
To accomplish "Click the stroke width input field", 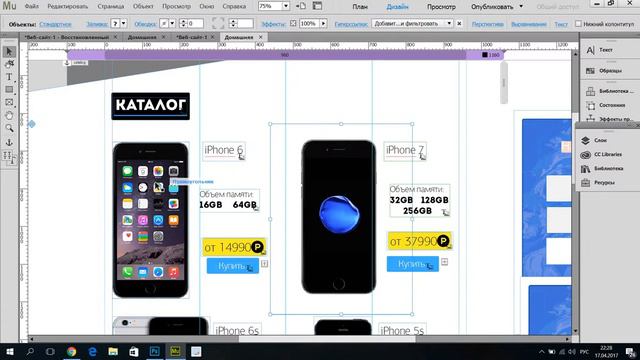I will [x=196, y=24].
